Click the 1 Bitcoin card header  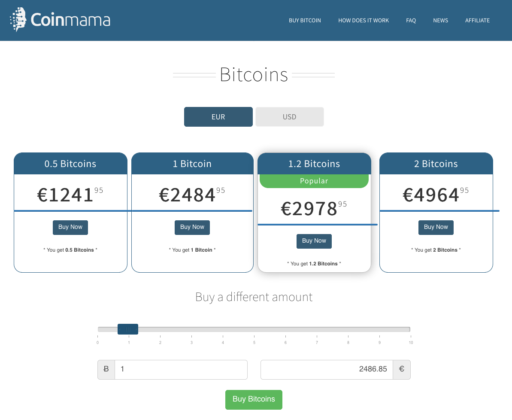tap(192, 164)
